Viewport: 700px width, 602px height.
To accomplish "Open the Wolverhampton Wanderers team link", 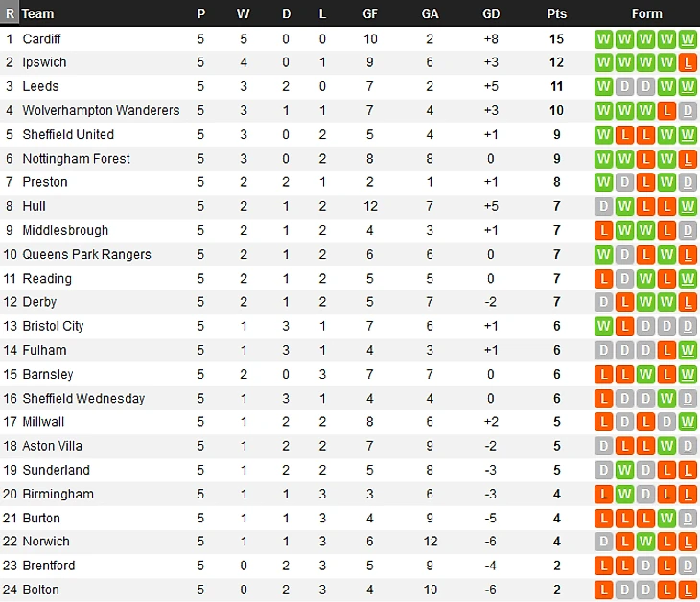I will coord(101,110).
